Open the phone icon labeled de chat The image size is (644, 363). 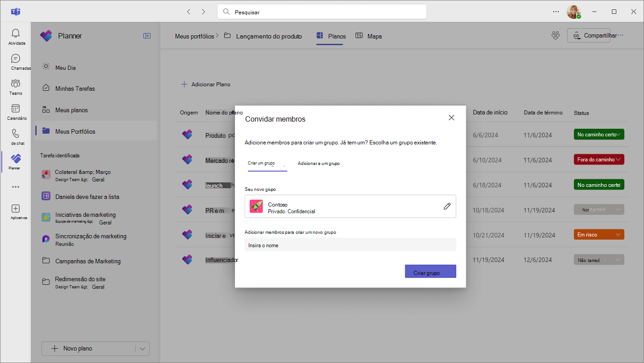16,134
